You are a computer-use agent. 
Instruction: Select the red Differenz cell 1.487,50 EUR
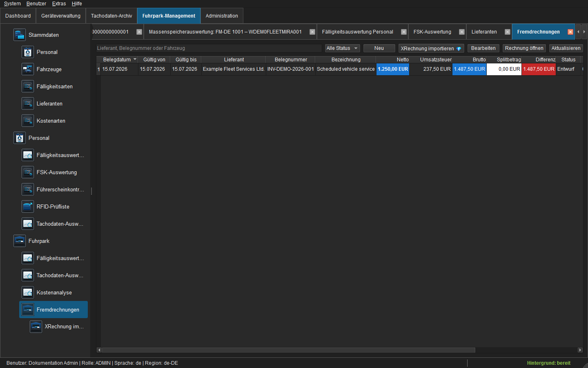coord(539,69)
